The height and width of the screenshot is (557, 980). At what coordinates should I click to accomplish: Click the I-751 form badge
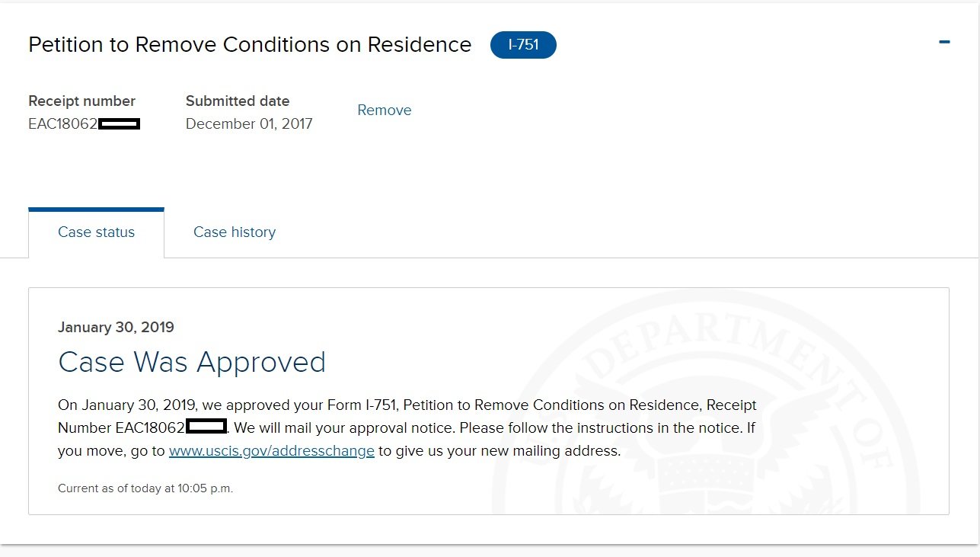click(523, 45)
